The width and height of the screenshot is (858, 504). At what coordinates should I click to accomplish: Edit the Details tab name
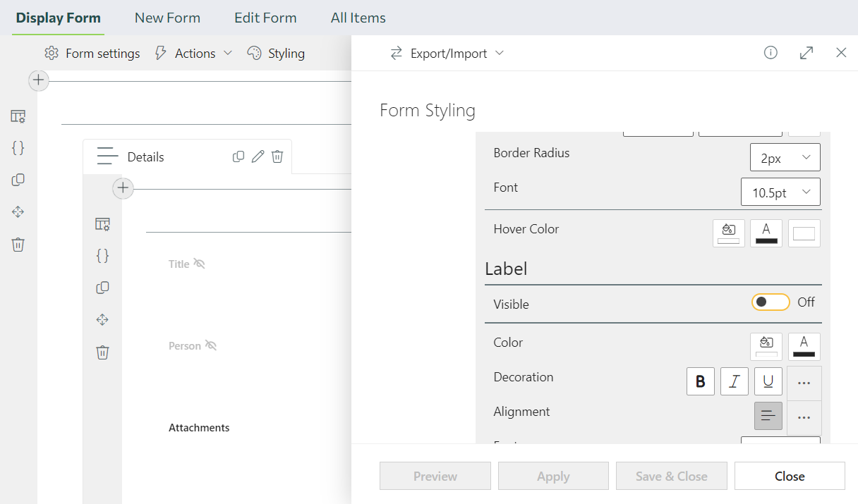coord(258,156)
